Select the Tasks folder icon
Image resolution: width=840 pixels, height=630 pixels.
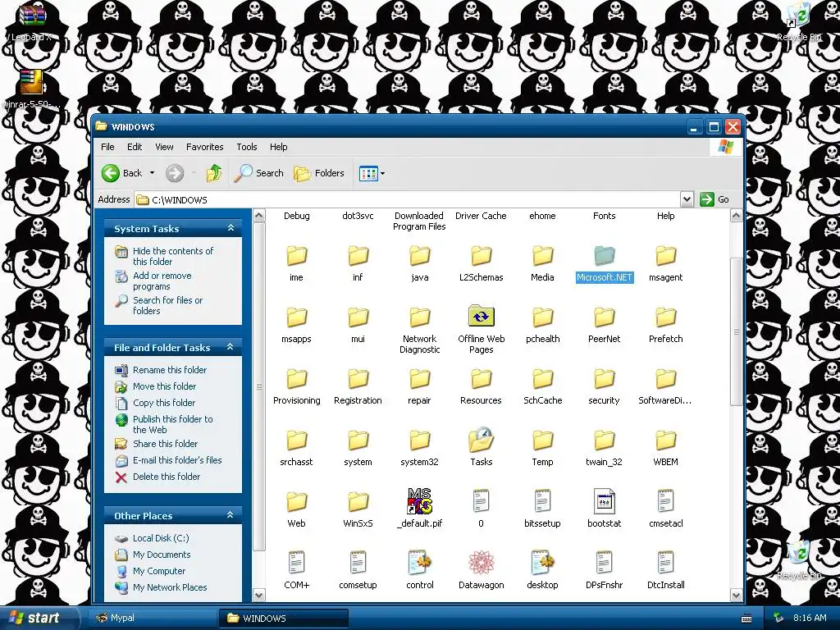pyautogui.click(x=481, y=440)
